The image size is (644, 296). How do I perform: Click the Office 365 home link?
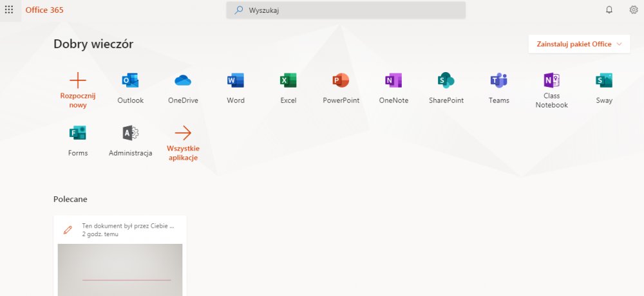44,10
